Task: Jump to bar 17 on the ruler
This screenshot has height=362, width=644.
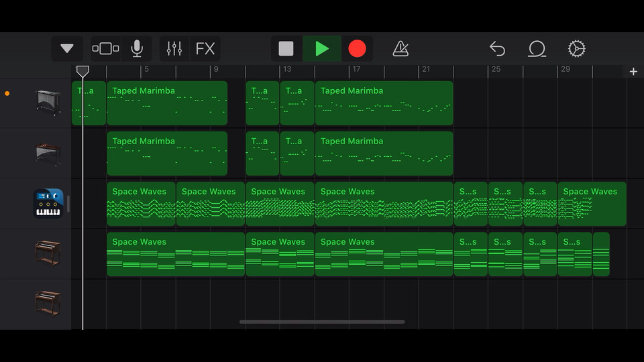Action: coord(356,69)
